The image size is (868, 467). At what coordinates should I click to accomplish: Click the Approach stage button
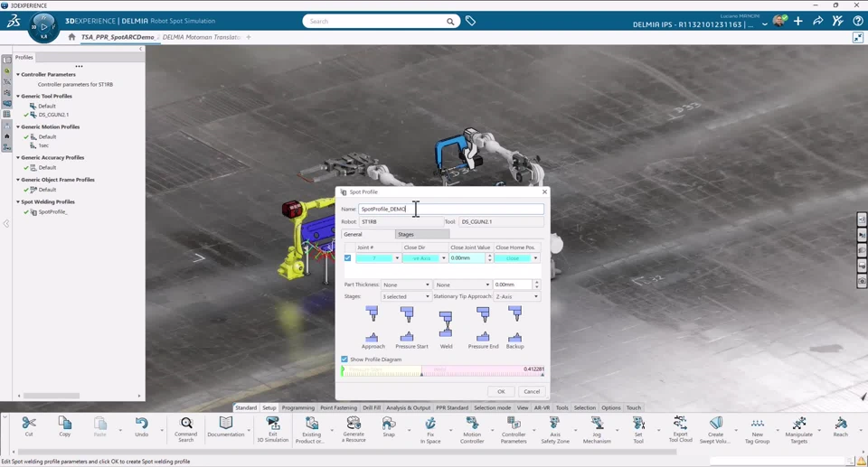(x=373, y=328)
